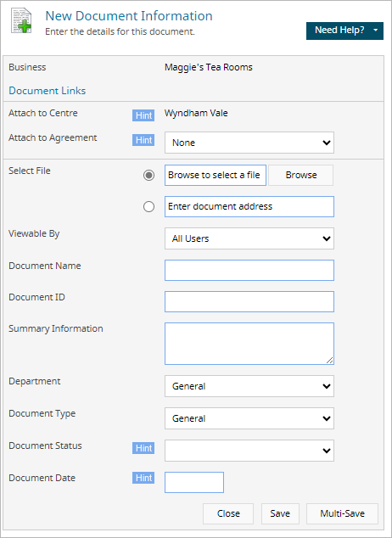Click the Save button

click(280, 513)
